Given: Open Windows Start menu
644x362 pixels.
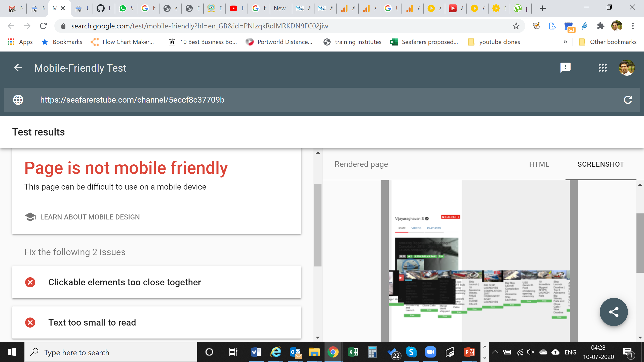Looking at the screenshot, I should point(12,352).
